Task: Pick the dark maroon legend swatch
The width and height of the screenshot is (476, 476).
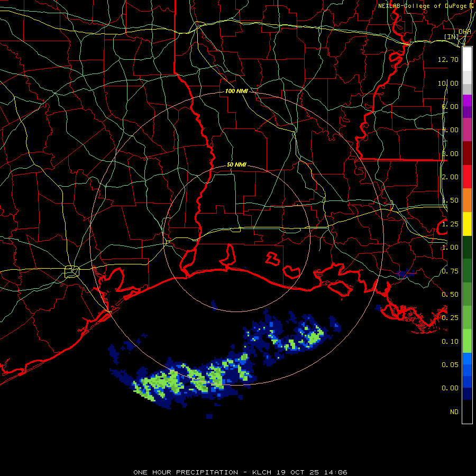Action: click(467, 153)
